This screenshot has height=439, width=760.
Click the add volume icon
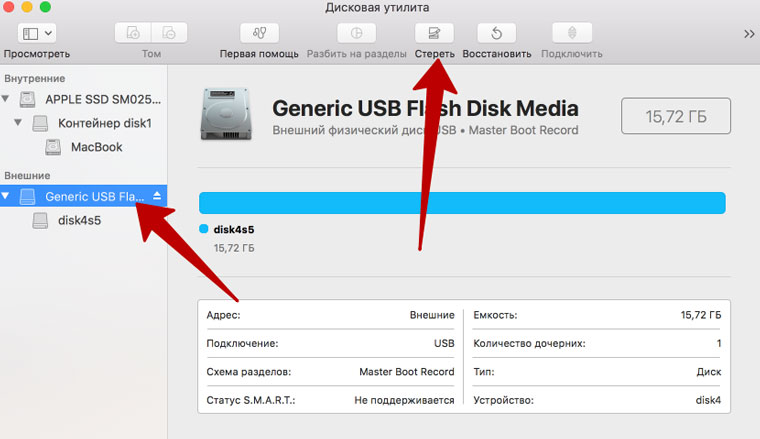click(x=131, y=32)
